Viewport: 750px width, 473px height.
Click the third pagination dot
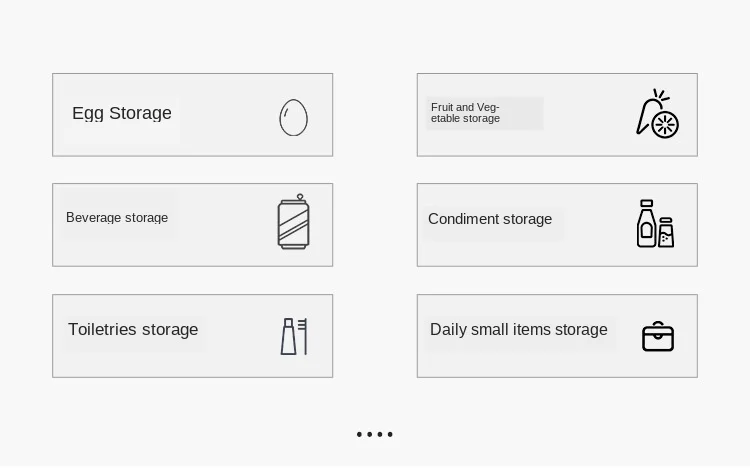[380, 434]
